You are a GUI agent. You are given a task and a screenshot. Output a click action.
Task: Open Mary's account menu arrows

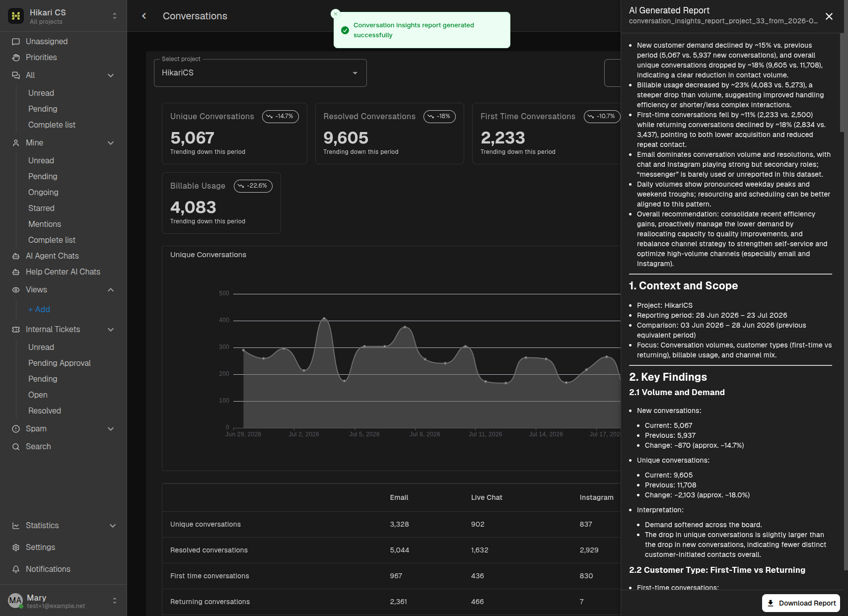115,601
